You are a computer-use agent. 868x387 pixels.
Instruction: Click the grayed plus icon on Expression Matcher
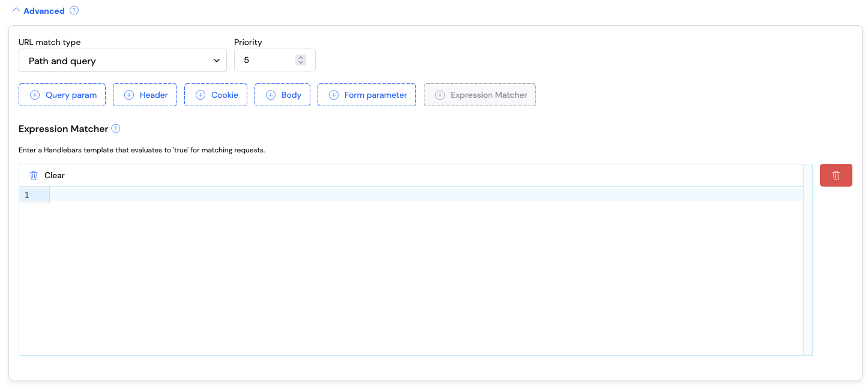tap(440, 94)
